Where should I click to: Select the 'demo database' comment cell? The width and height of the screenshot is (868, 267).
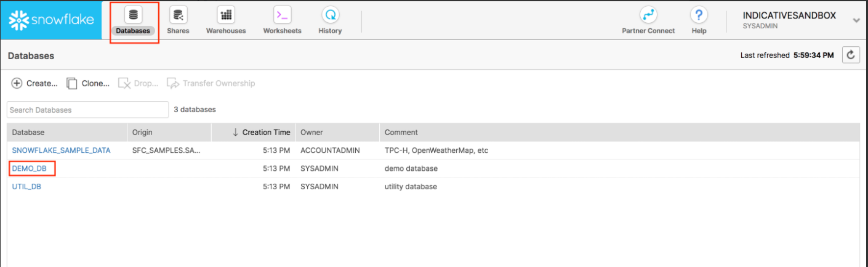coord(411,168)
